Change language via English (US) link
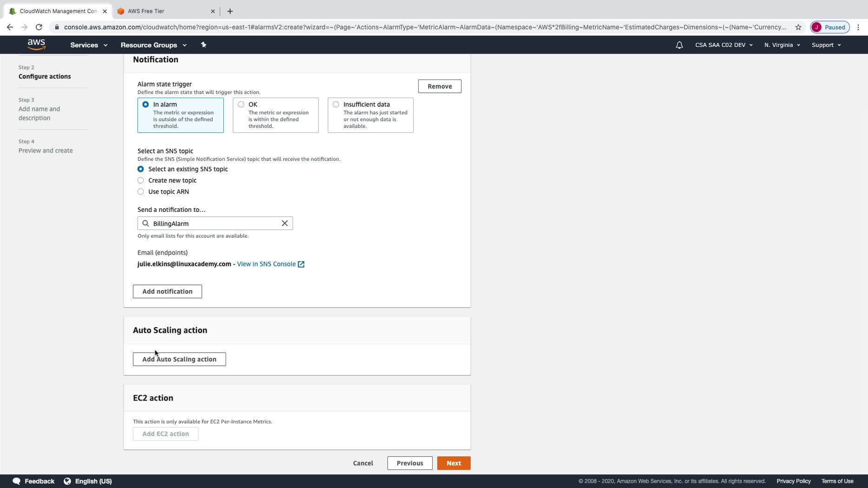This screenshot has height=488, width=868. pos(93,481)
